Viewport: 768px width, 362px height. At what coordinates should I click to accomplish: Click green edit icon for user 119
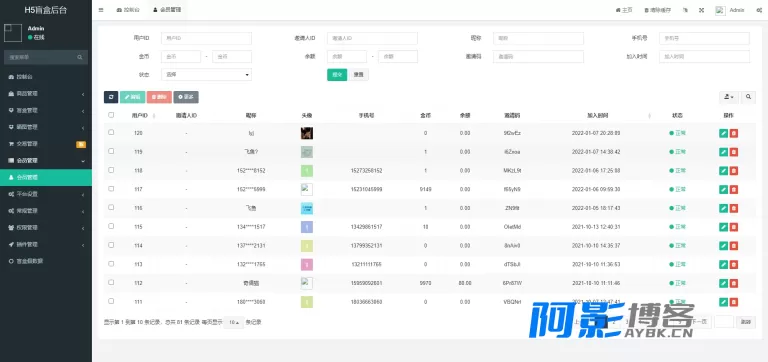723,152
